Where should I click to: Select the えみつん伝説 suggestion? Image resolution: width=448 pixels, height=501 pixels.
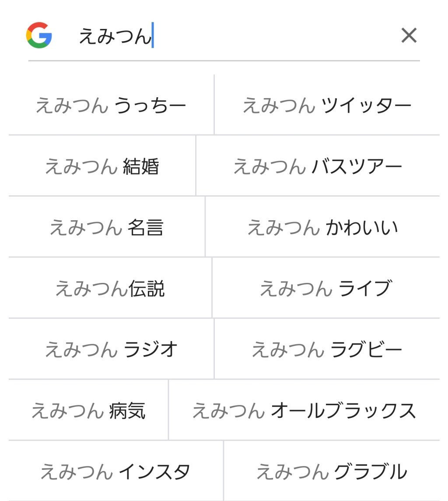pos(110,289)
